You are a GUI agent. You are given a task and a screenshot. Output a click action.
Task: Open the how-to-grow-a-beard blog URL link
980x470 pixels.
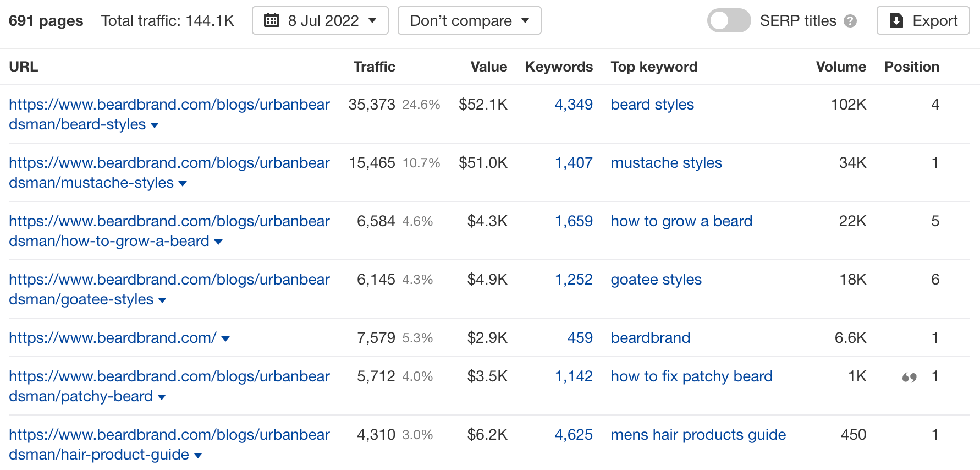[169, 231]
